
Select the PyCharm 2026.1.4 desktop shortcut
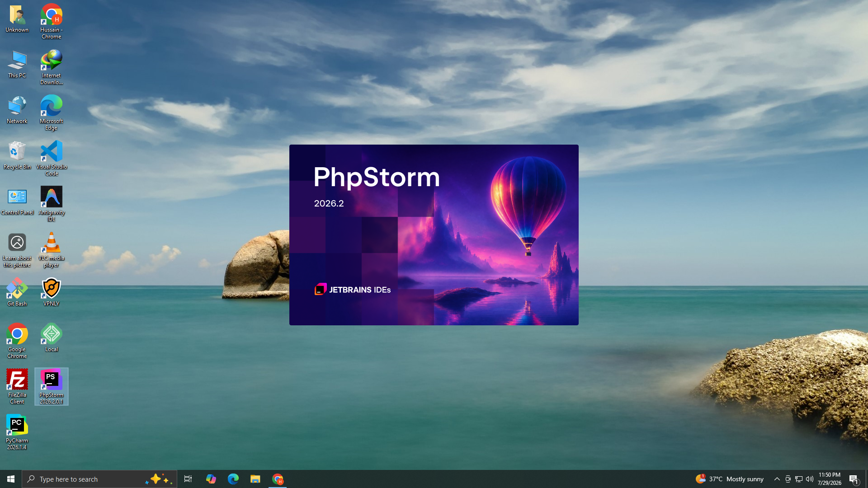[17, 432]
